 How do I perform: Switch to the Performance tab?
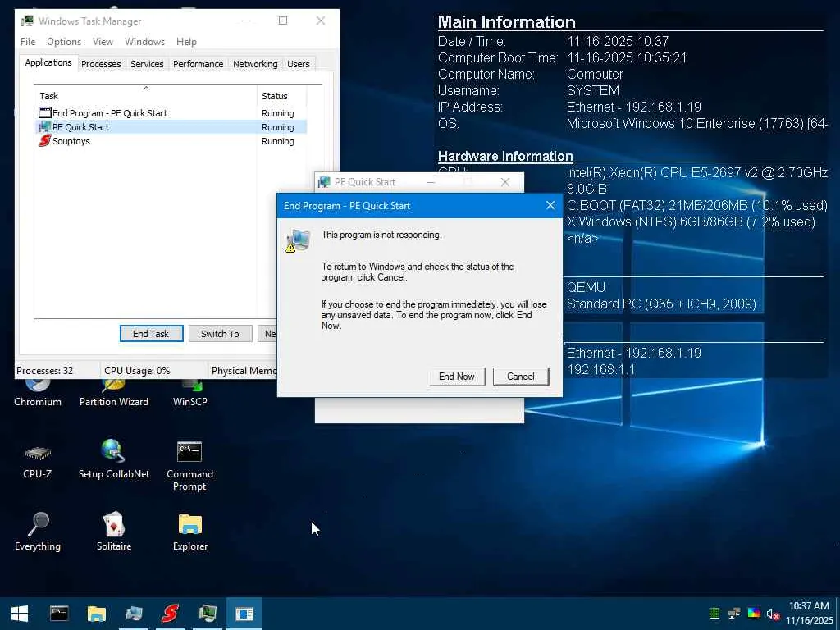(199, 64)
